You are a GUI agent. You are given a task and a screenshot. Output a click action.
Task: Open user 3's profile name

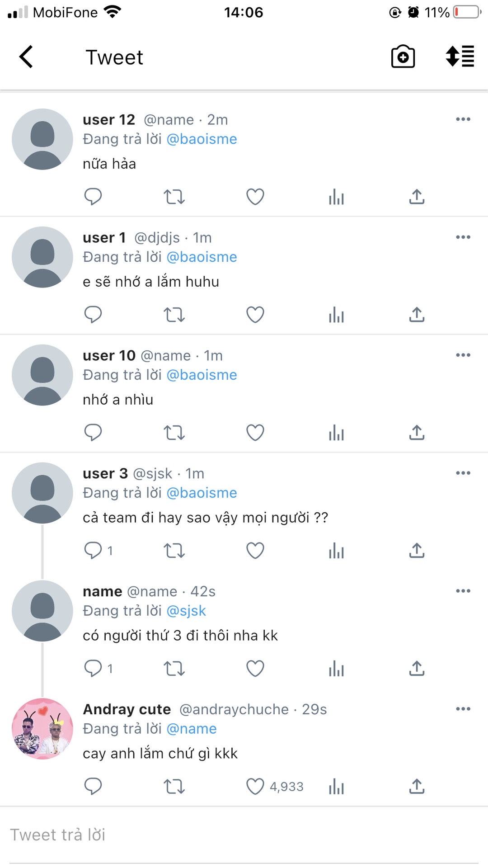[x=105, y=473]
